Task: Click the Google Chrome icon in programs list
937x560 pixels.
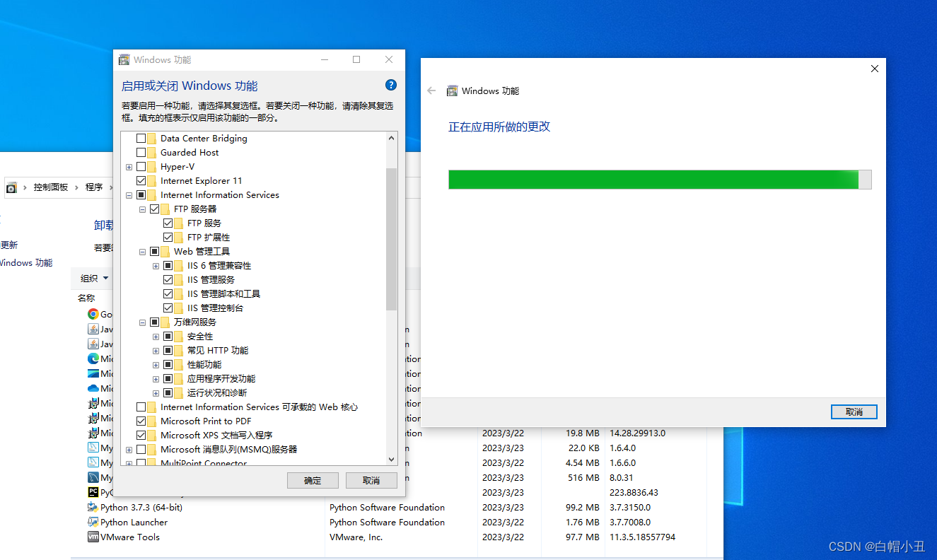Action: pos(93,314)
